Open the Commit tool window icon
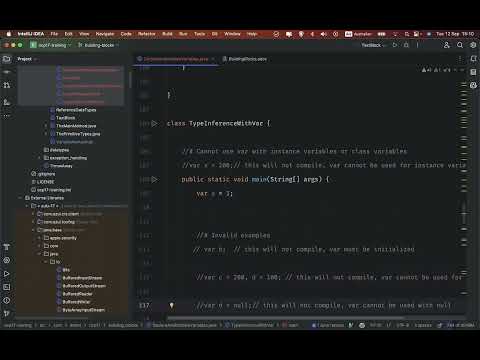This screenshot has width=480, height=360. (7, 72)
